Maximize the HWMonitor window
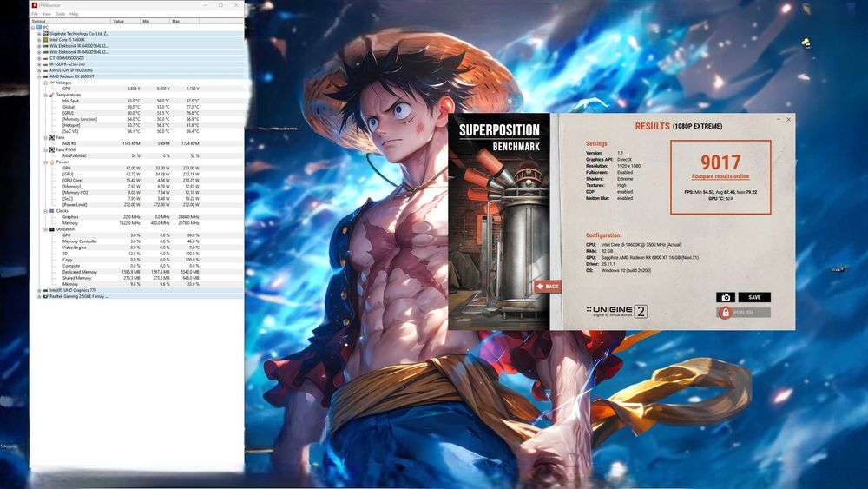 (x=220, y=5)
